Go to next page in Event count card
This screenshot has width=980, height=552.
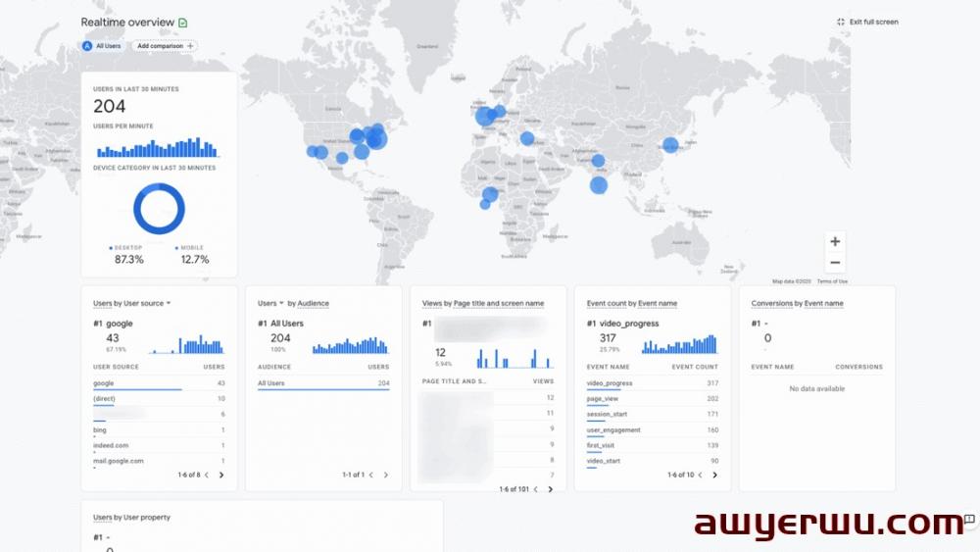tap(714, 476)
